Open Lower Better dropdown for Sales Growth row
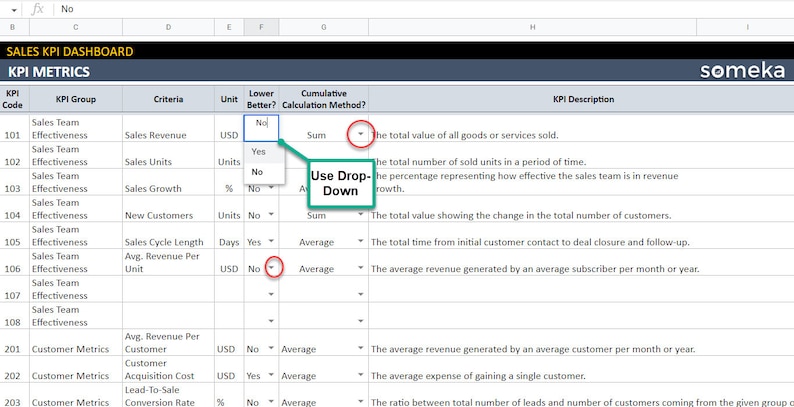Image resolution: width=794 pixels, height=407 pixels. coord(271,188)
